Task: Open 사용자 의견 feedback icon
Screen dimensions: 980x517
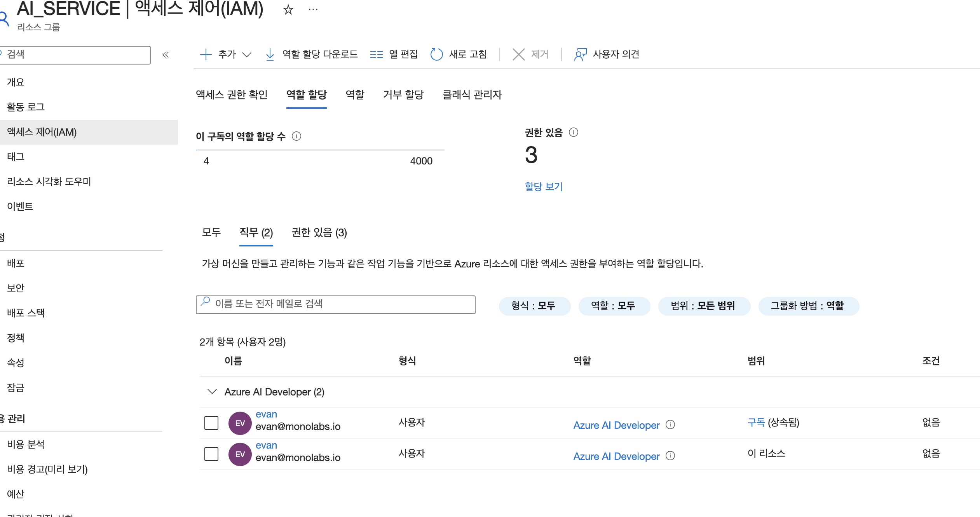Action: click(x=580, y=54)
